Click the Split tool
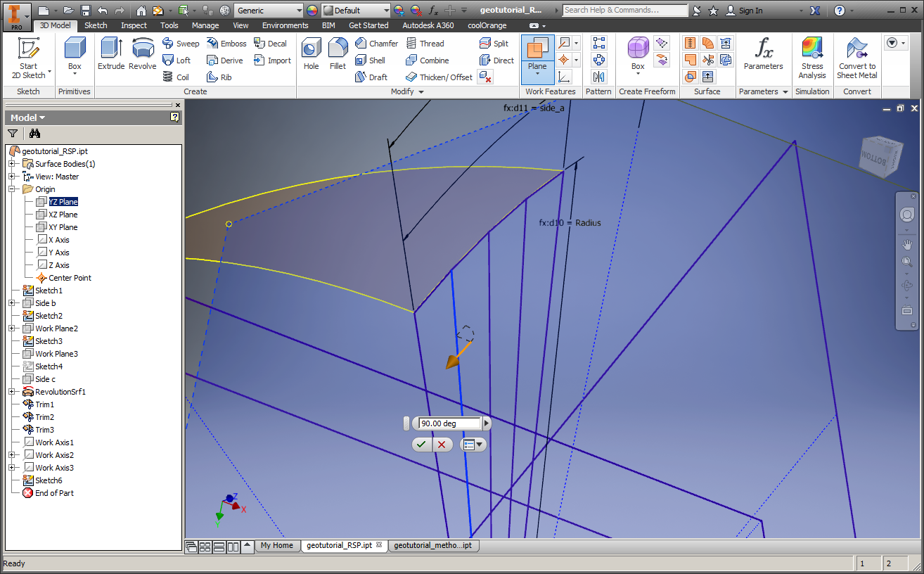The image size is (924, 574). click(494, 44)
